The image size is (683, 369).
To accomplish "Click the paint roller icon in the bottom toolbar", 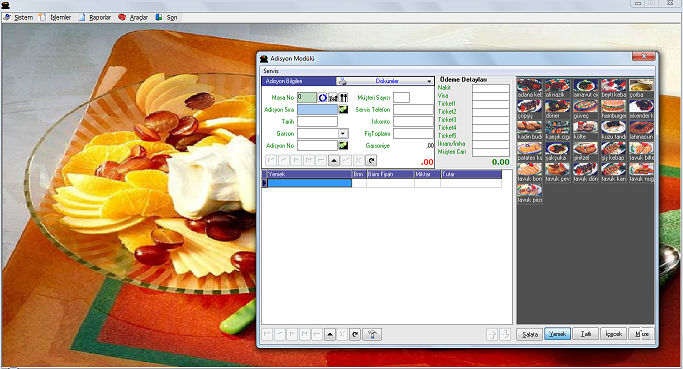I will (x=372, y=335).
